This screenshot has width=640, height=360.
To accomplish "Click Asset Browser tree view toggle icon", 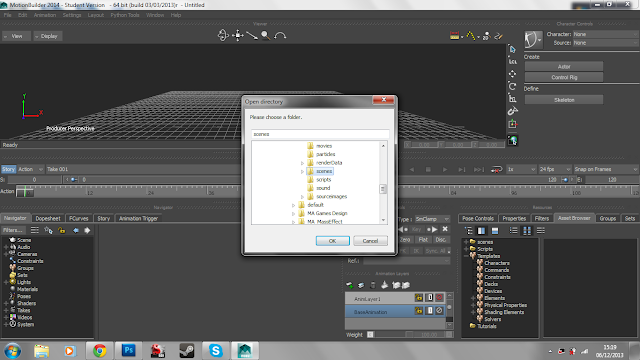I will click(x=469, y=231).
